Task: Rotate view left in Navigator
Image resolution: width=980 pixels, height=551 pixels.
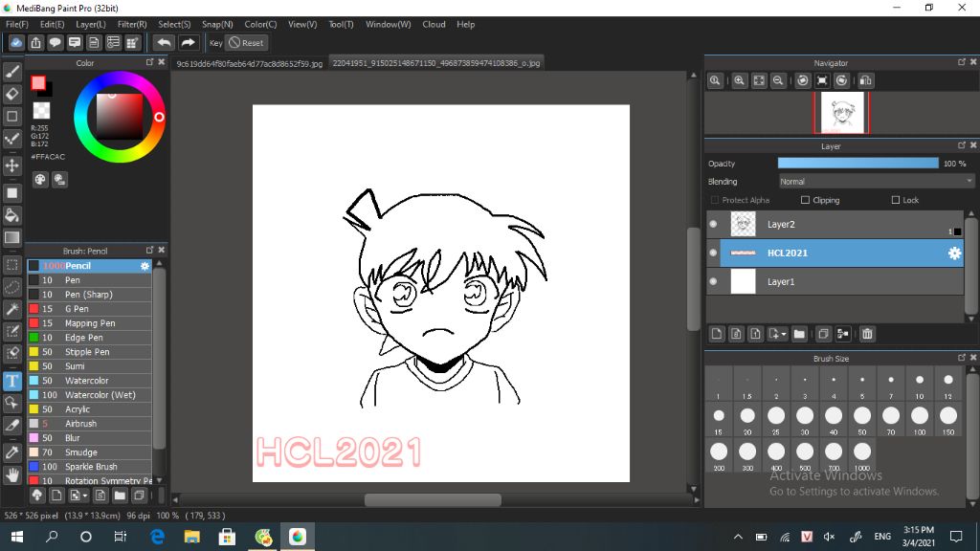Action: coord(803,80)
